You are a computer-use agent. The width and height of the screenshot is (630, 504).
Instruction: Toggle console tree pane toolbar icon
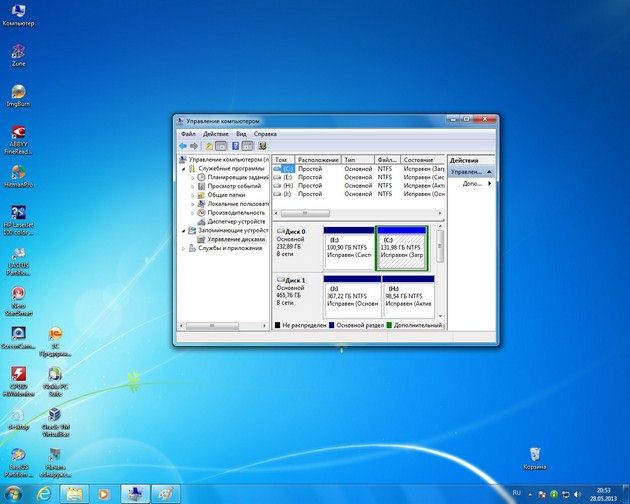(221, 146)
